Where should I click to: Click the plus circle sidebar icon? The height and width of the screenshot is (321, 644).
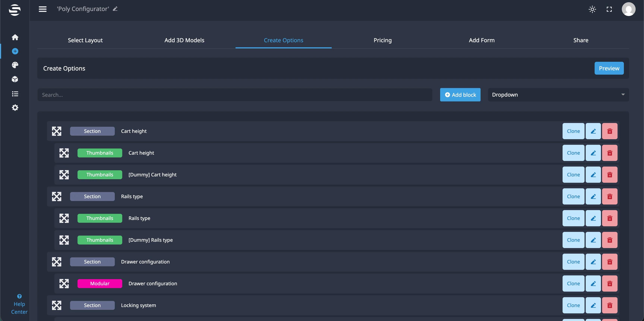coord(15,51)
